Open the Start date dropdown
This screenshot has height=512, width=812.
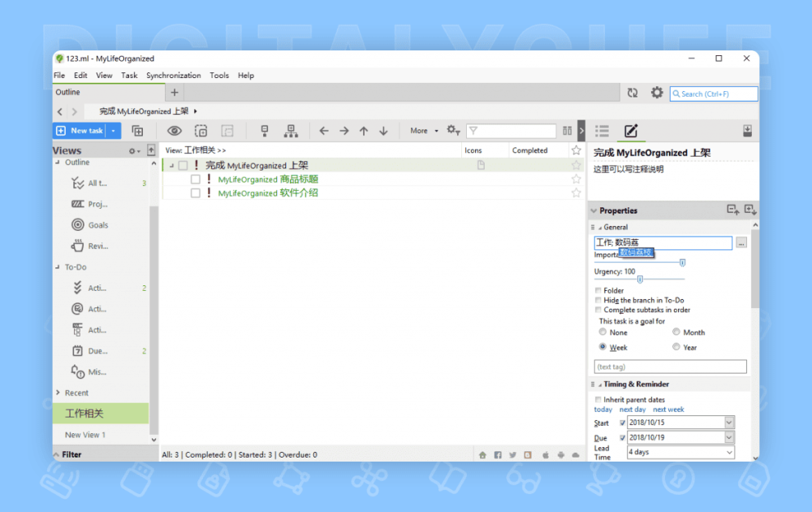coord(729,423)
